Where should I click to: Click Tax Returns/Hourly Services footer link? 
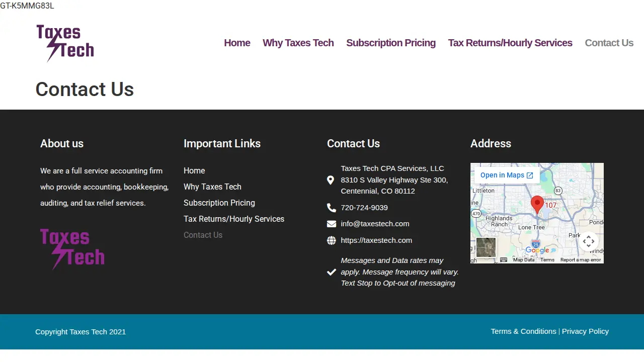pyautogui.click(x=234, y=219)
